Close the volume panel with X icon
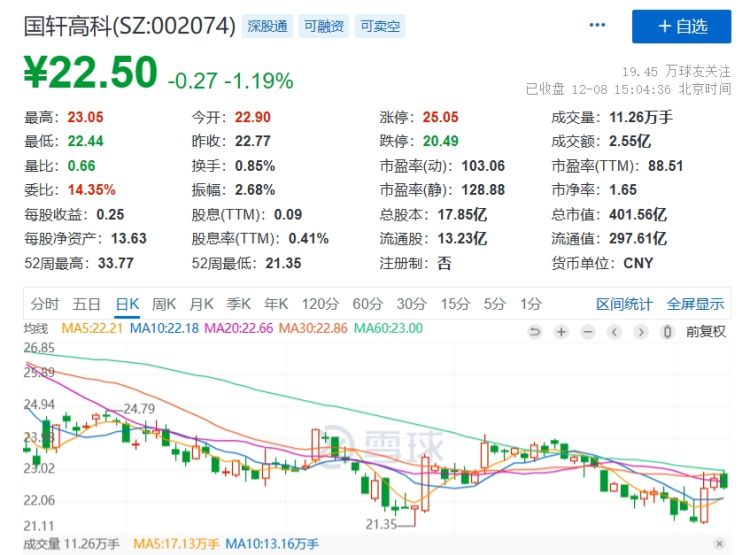 (719, 544)
